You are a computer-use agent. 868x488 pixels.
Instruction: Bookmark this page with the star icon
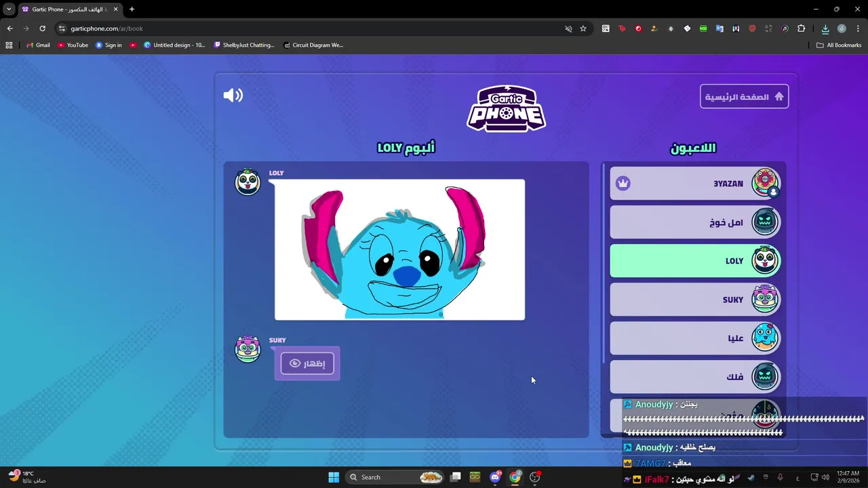(x=583, y=28)
